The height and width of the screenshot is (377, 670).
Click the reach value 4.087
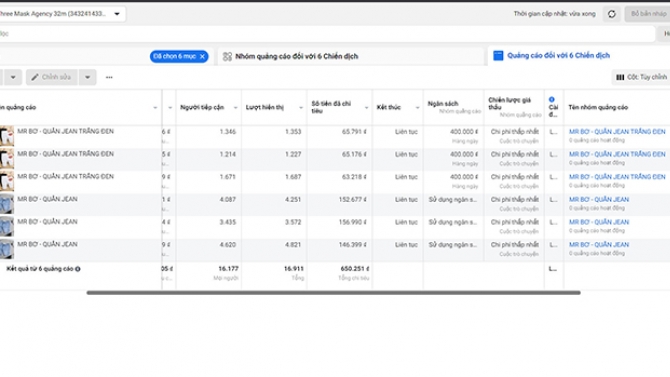[227, 200]
